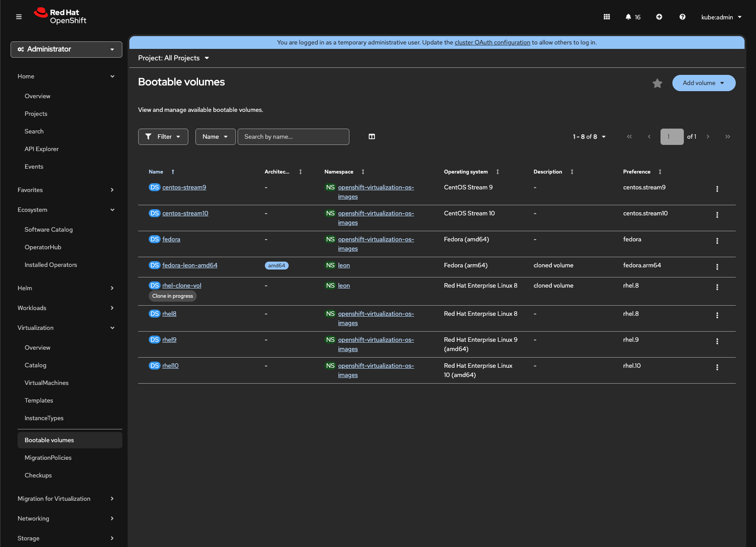The width and height of the screenshot is (756, 547).
Task: Click the Search by name field
Action: point(293,137)
